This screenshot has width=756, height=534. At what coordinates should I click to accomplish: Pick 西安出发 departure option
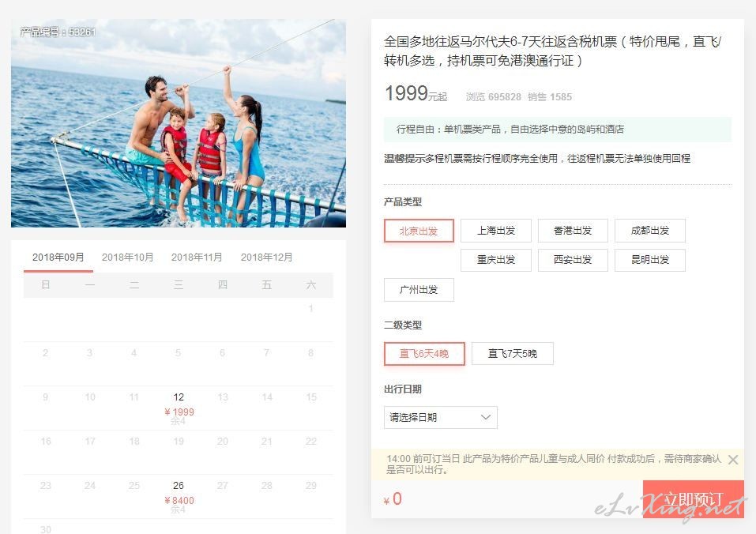pos(573,260)
